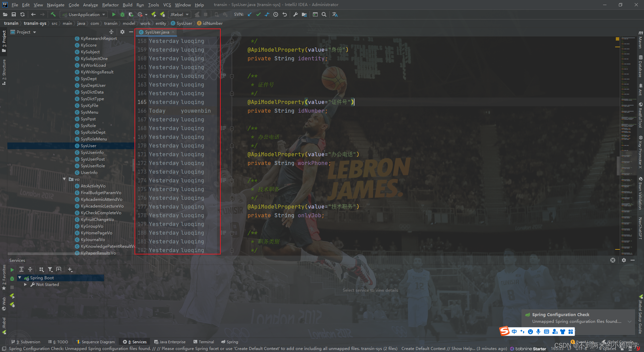This screenshot has width=644, height=352.
Task: Save all files with the disk icon
Action: 14,14
